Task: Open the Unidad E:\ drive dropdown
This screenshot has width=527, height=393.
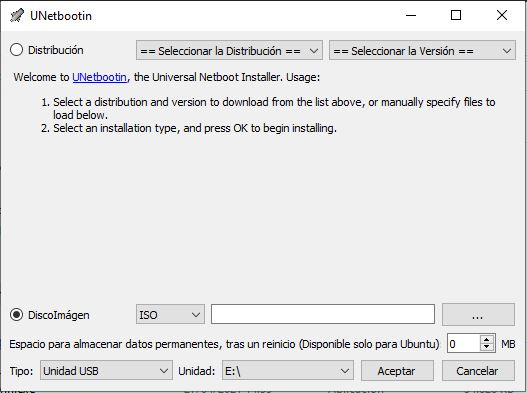Action: [x=288, y=370]
